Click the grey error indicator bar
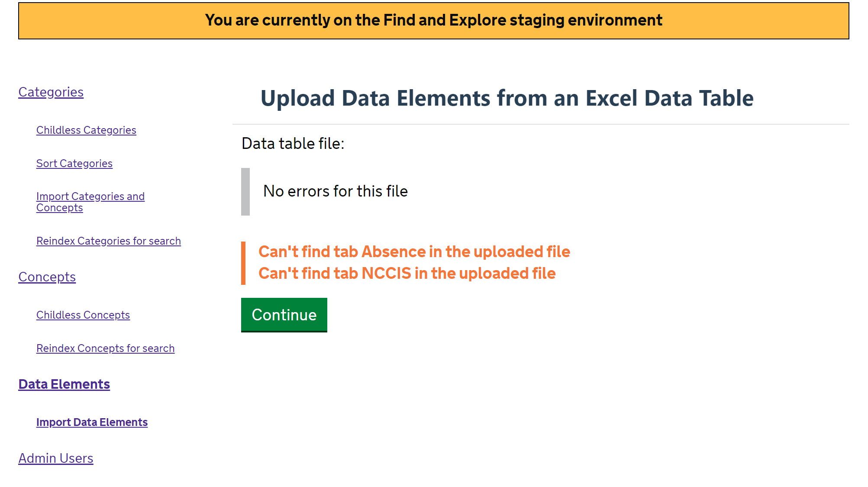Viewport: 868px width, 487px height. [245, 191]
